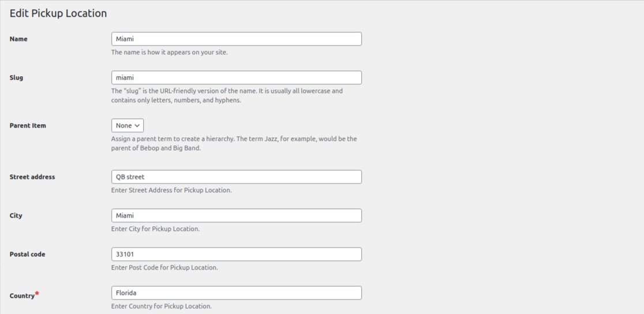Open the Parent Item dropdown

tap(128, 125)
